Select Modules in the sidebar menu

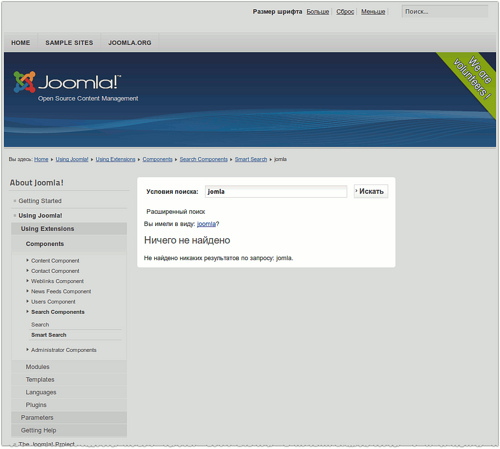pyautogui.click(x=38, y=367)
